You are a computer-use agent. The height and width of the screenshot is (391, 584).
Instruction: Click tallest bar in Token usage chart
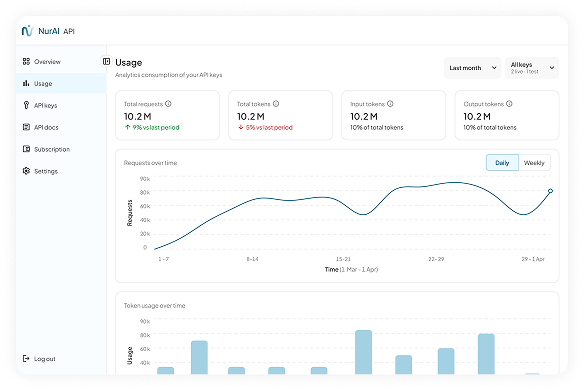(364, 352)
